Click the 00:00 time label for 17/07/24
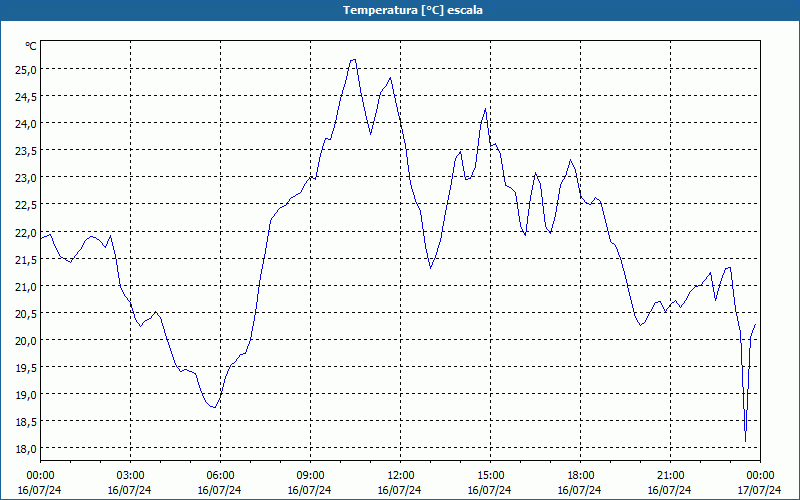This screenshot has width=800, height=500. tap(760, 476)
